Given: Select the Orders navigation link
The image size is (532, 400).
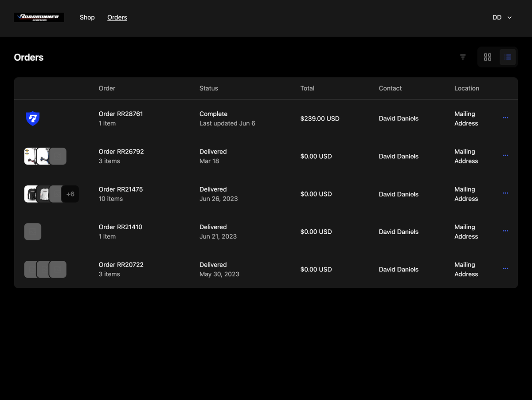Looking at the screenshot, I should [117, 17].
